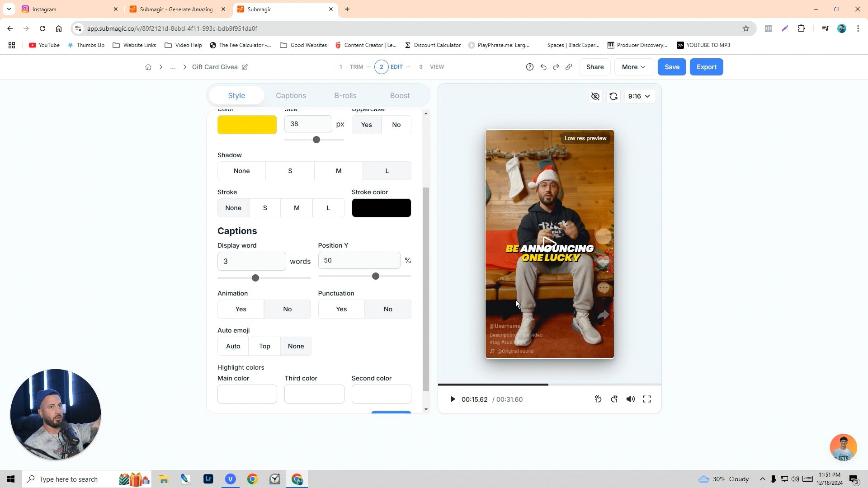Click the Export button
Screen dimensions: 868x488
[x=706, y=67]
